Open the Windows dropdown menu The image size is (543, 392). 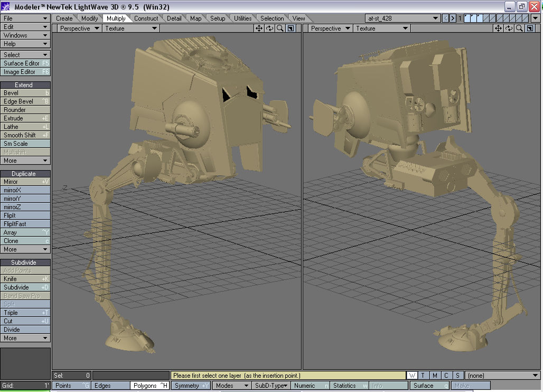(25, 35)
